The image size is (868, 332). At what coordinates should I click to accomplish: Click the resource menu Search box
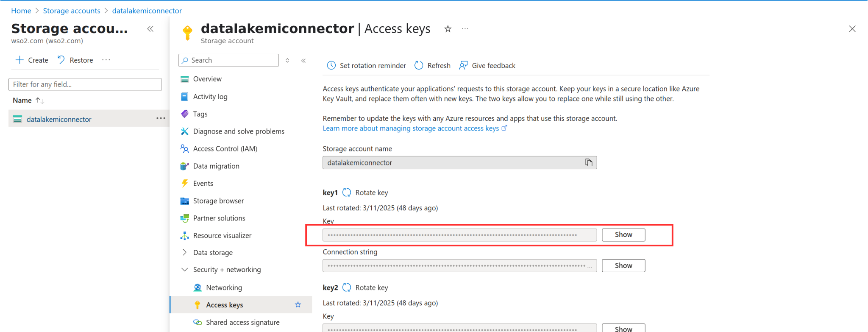pyautogui.click(x=228, y=60)
